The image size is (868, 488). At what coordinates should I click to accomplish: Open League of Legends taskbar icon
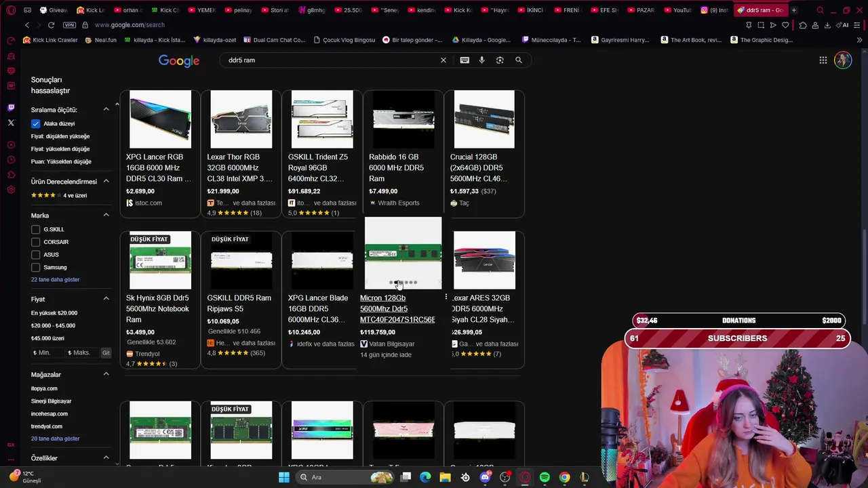tap(585, 478)
